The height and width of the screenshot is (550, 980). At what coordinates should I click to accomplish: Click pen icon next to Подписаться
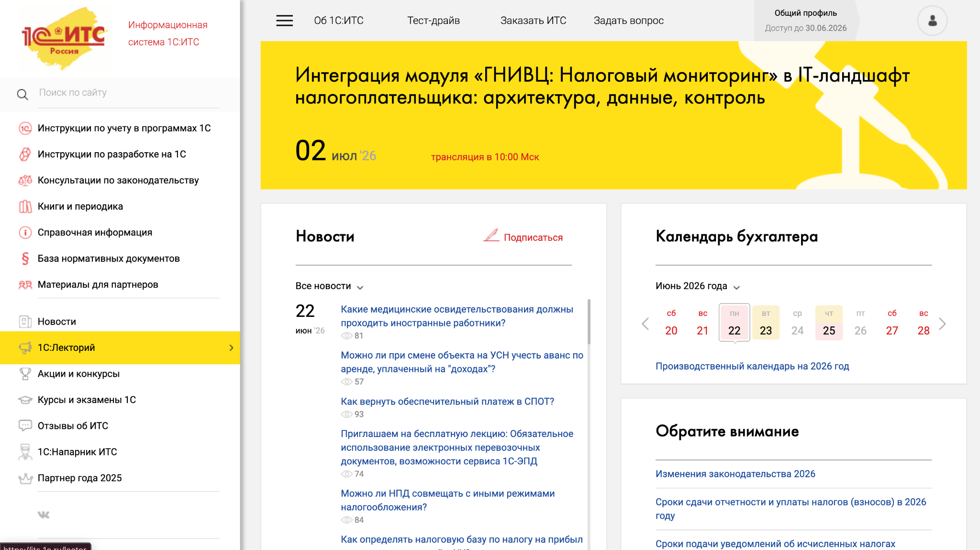coord(491,236)
